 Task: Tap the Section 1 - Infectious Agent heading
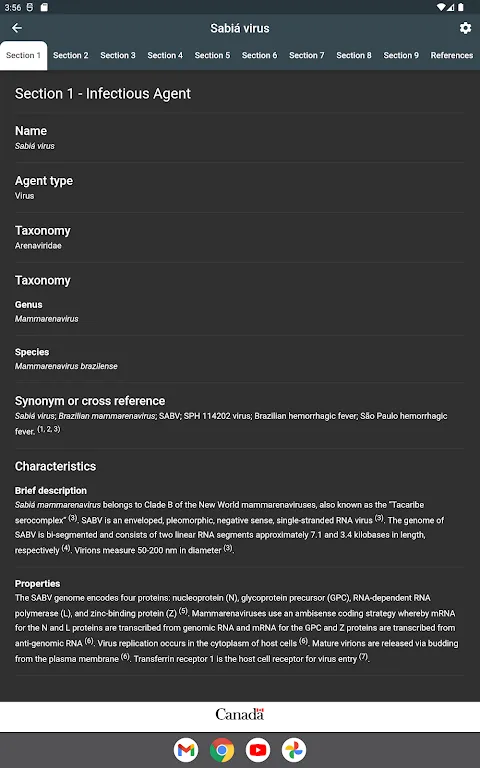click(x=103, y=94)
